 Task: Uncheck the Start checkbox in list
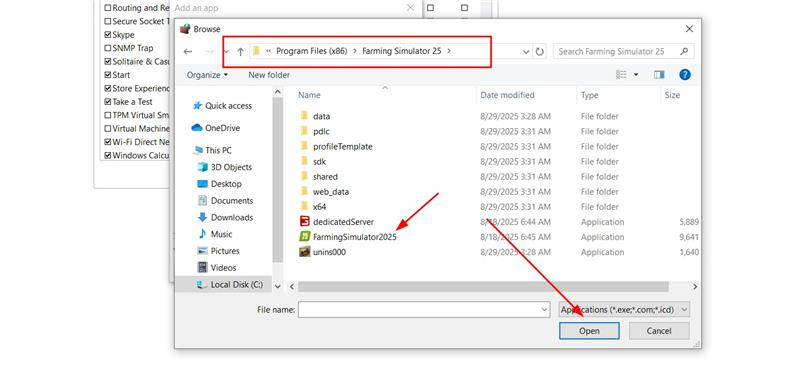click(108, 74)
